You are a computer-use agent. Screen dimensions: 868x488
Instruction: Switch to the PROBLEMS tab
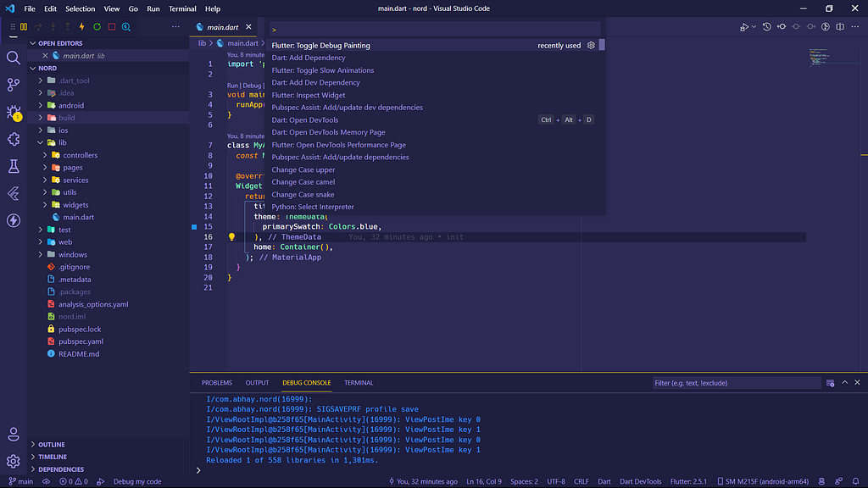pyautogui.click(x=217, y=383)
